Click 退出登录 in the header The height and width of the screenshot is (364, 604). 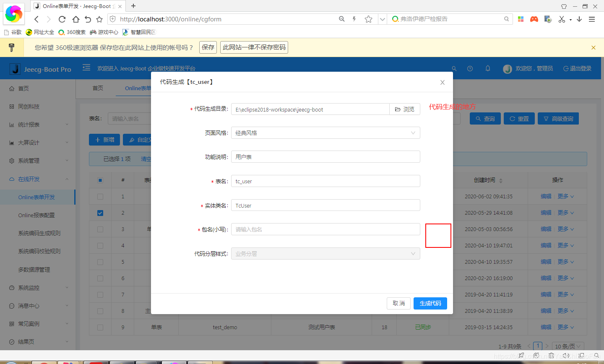[x=577, y=68]
